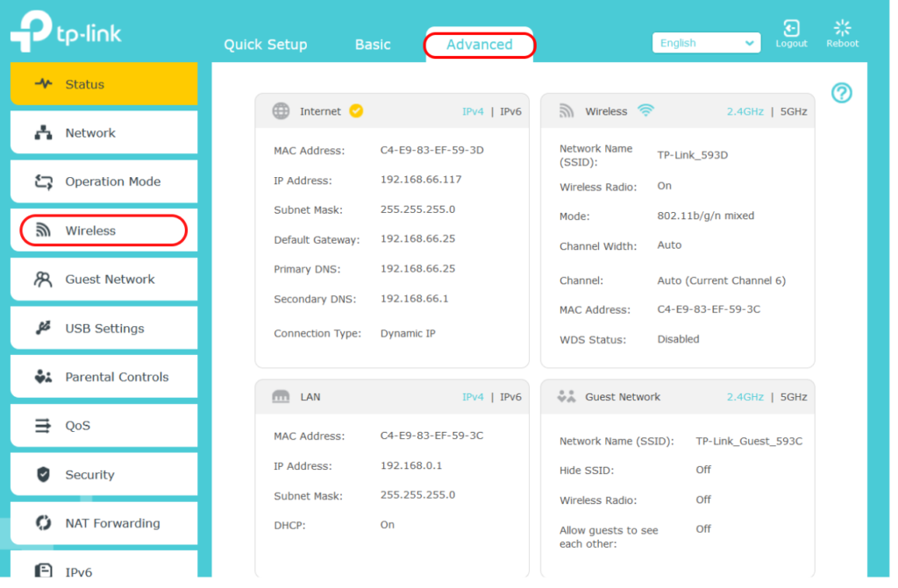898x588 pixels.
Task: Click Internet MAC address C4-E9-83-EF-59-3D
Action: [431, 150]
